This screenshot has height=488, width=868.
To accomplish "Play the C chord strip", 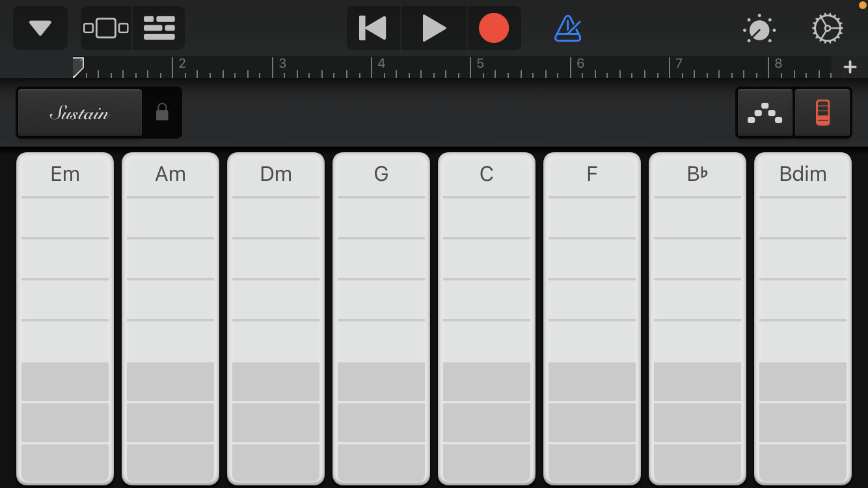I will [487, 280].
